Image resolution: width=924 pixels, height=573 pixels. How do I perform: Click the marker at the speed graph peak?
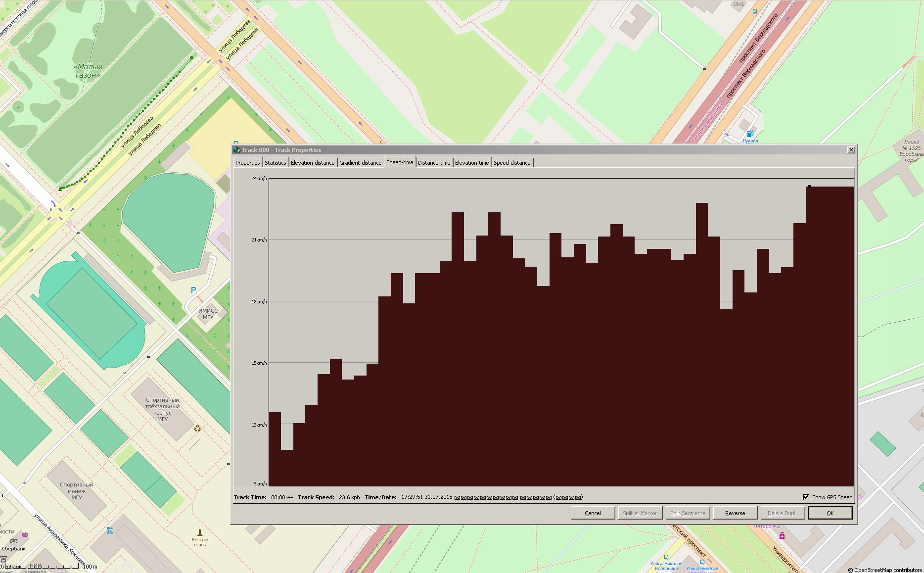pos(809,187)
